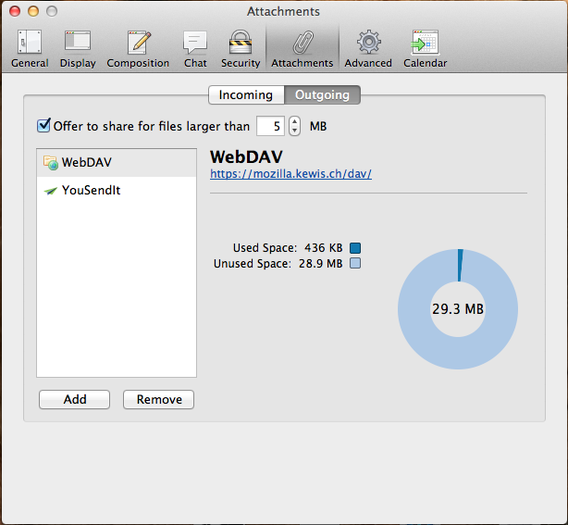Switch to the Incoming tab
The image size is (568, 525).
(x=246, y=95)
